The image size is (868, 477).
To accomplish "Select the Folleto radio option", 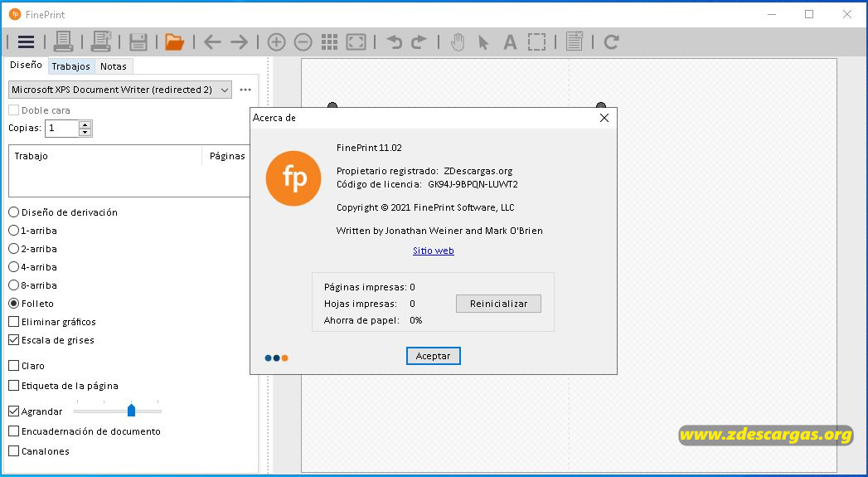I will pos(14,304).
